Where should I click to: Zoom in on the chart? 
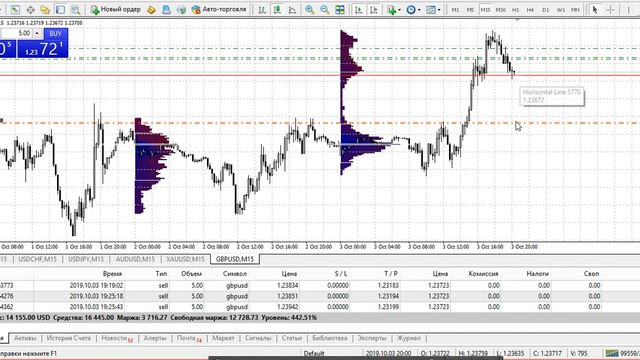309,9
